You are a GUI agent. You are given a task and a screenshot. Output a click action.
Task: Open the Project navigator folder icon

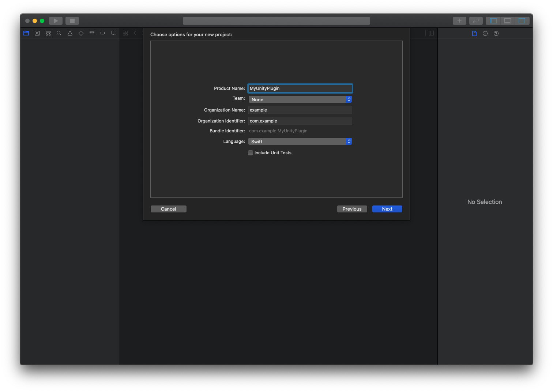click(x=26, y=33)
